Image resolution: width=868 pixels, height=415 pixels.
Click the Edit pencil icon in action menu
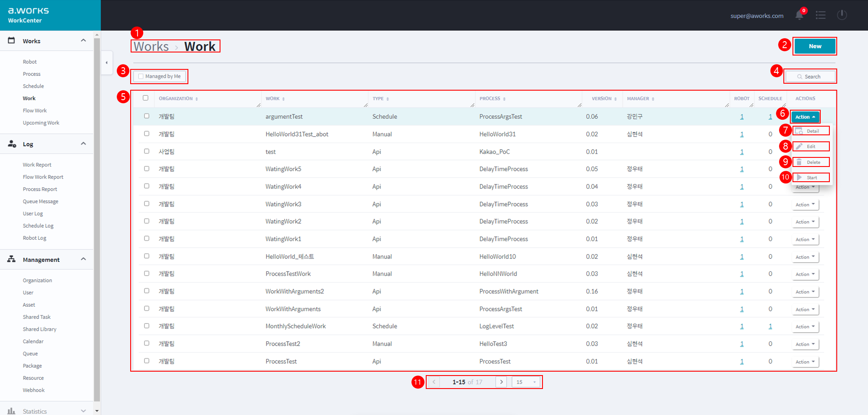tap(799, 146)
